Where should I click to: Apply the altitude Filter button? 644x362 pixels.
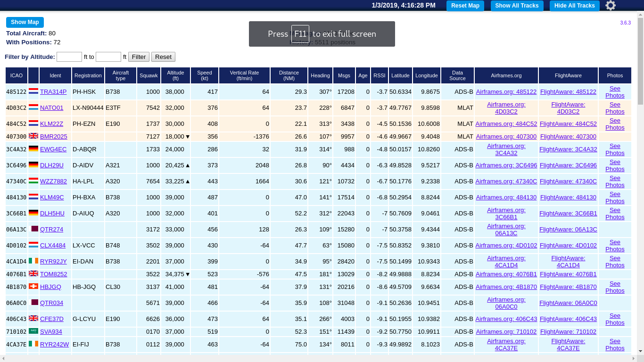139,57
